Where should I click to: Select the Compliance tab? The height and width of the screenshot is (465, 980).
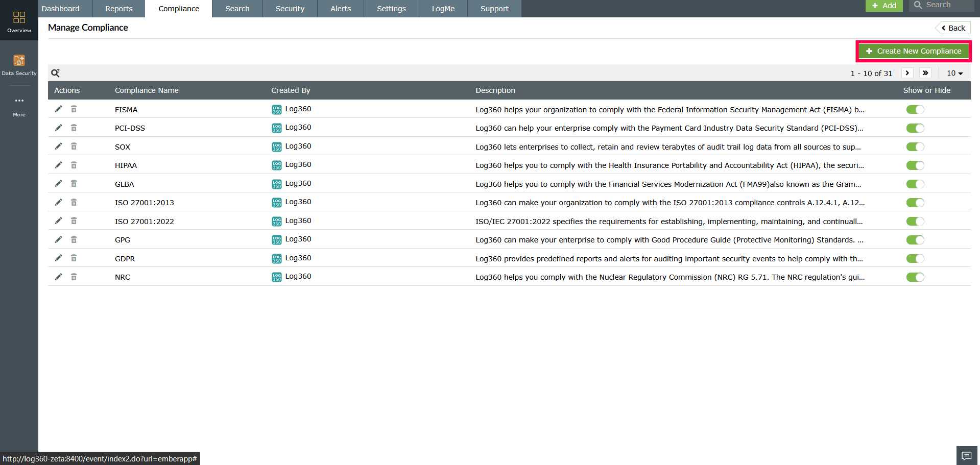pyautogui.click(x=179, y=9)
